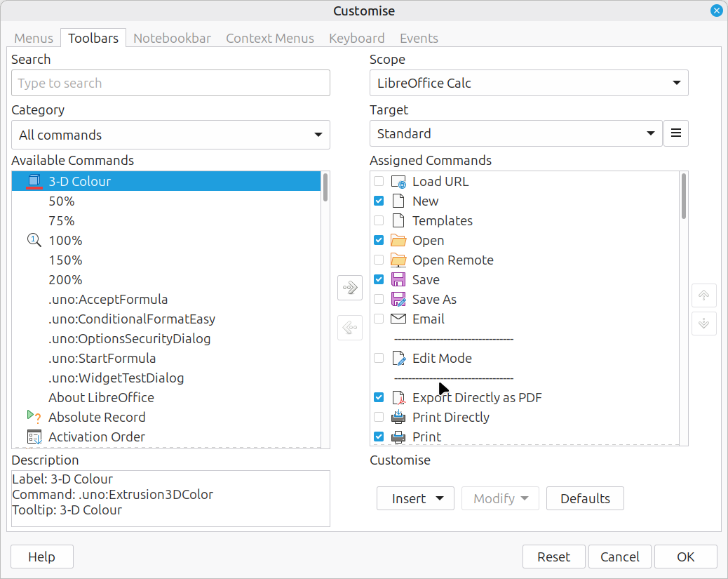
Task: Click the Assigned Commands list scrollbar
Action: (x=684, y=197)
